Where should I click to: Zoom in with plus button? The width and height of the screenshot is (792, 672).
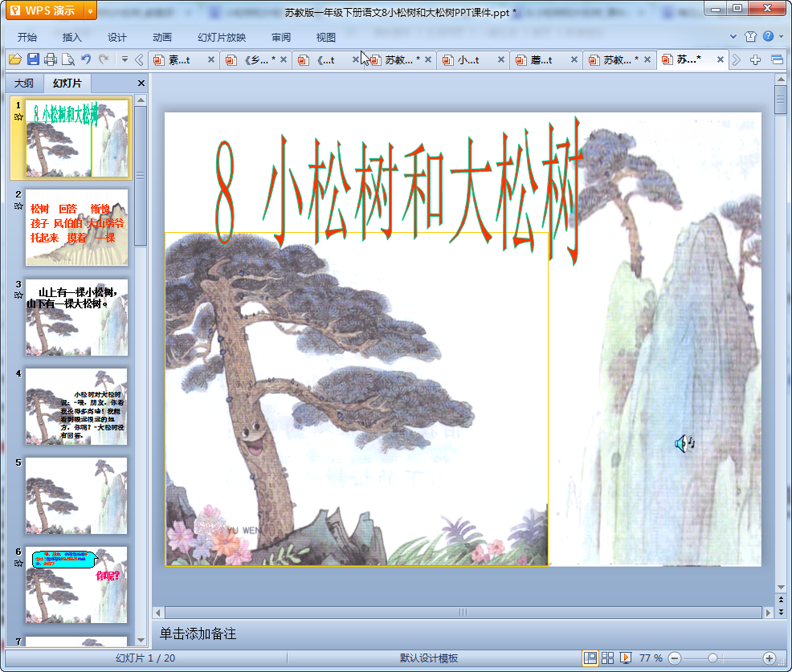tap(770, 658)
